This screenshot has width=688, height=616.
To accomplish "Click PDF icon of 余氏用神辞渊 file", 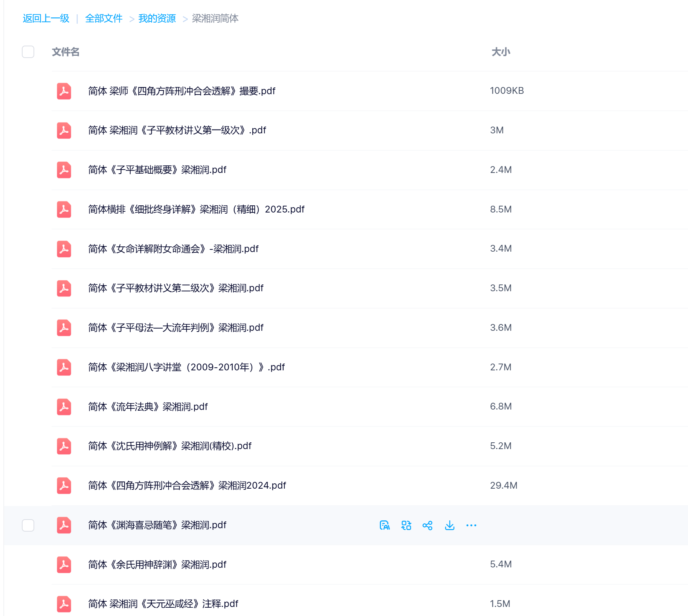I will [x=64, y=565].
